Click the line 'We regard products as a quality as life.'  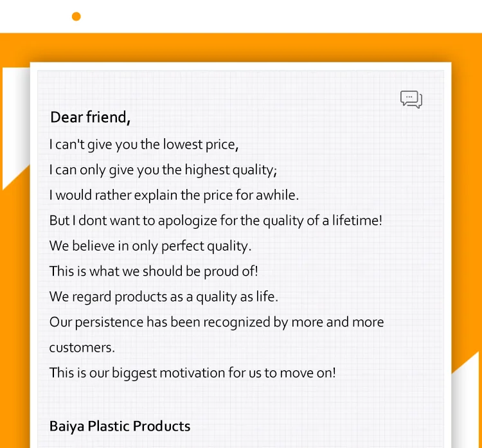pyautogui.click(x=164, y=297)
